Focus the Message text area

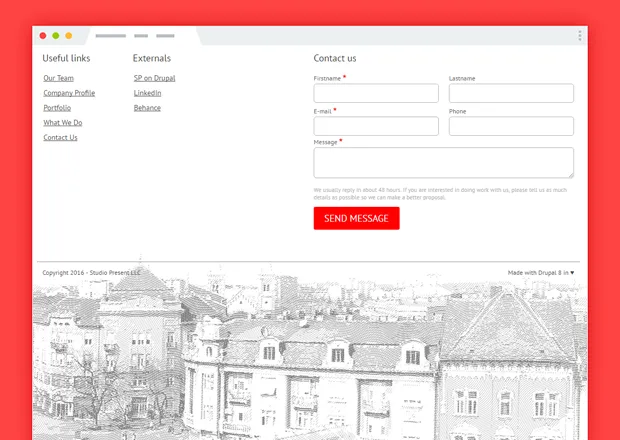point(444,163)
